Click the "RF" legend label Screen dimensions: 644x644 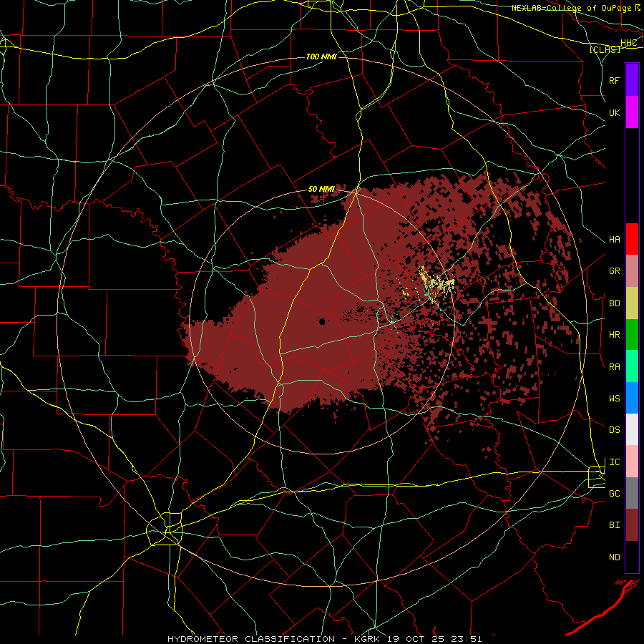coord(614,80)
